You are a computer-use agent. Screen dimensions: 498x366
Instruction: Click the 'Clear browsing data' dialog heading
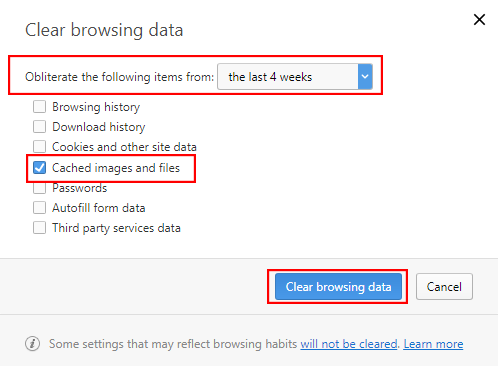tap(104, 30)
